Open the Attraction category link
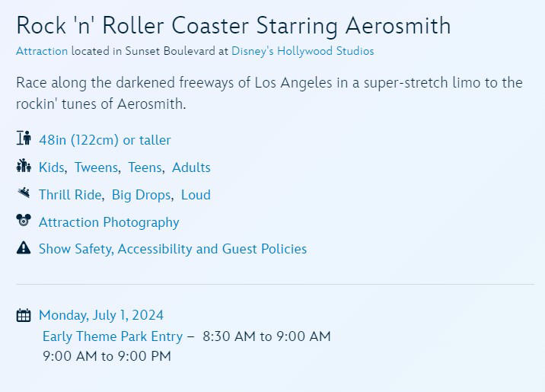The image size is (545, 392). [42, 51]
